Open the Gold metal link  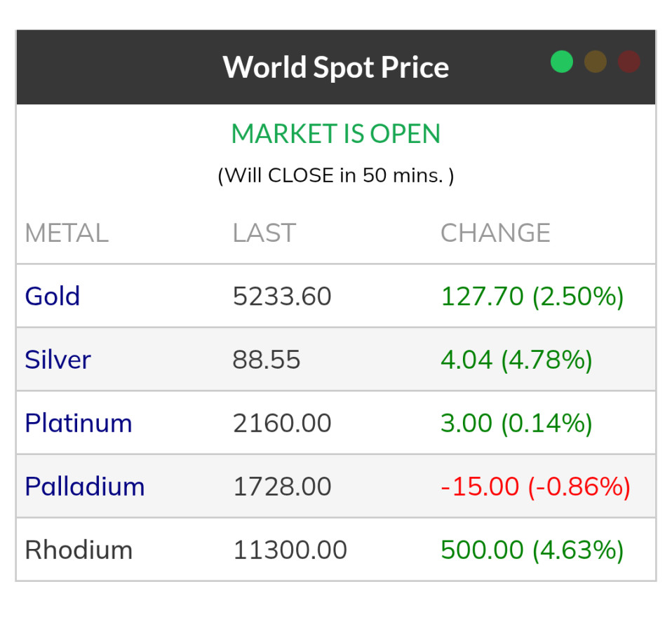(x=53, y=296)
